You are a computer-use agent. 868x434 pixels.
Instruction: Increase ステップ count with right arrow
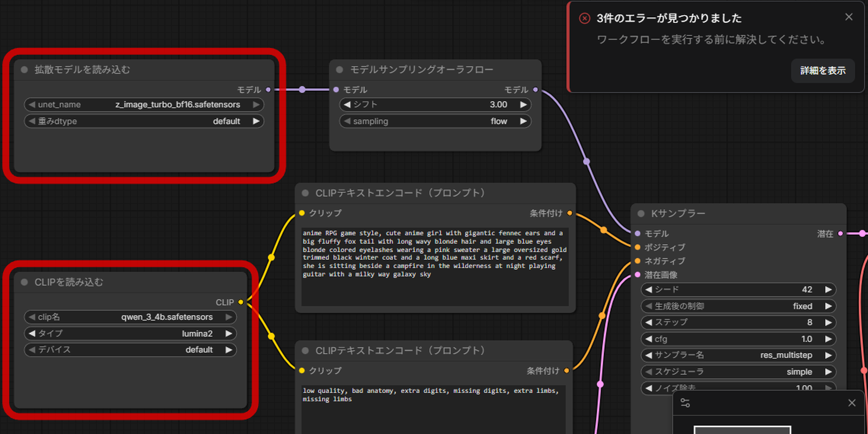(x=828, y=322)
